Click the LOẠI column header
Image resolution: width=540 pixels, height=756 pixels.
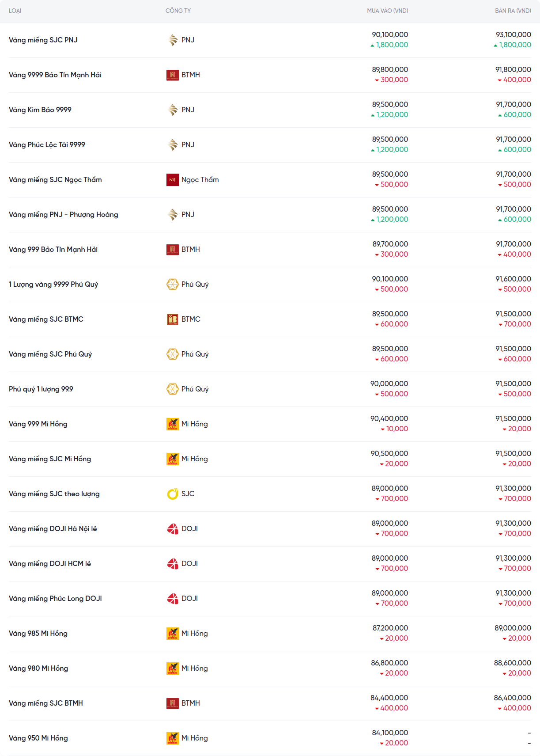[x=15, y=11]
